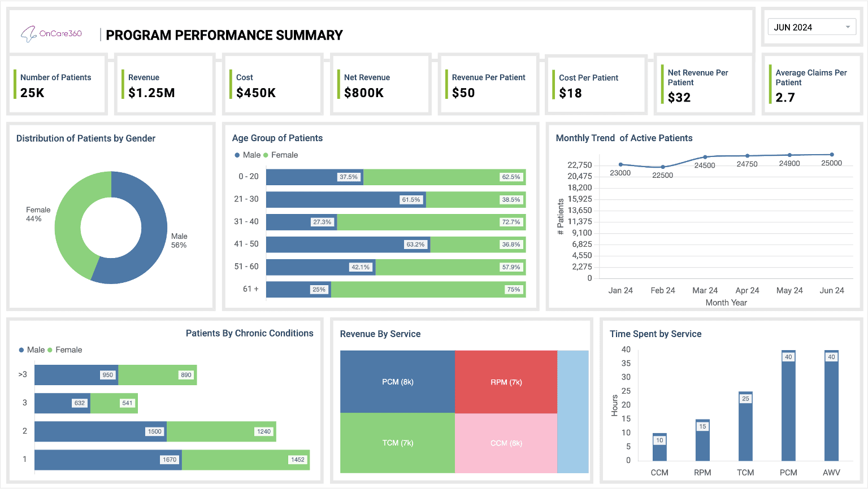Select the Apr 24 data point labeled 24750
This screenshot has width=868, height=489.
747,156
